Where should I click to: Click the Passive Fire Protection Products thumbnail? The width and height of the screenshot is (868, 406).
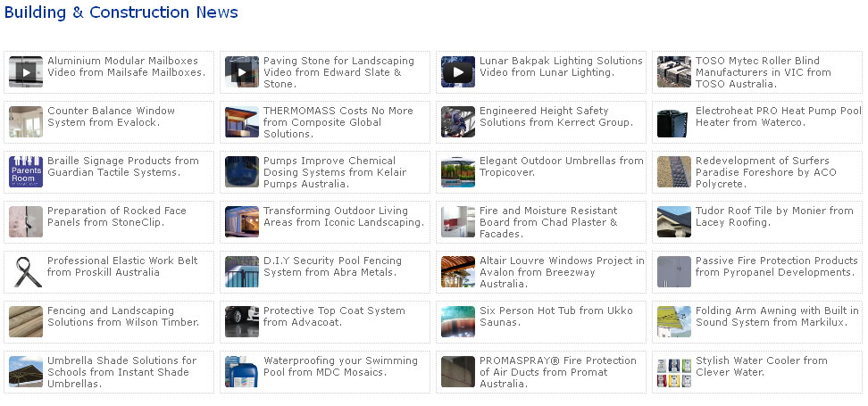pyautogui.click(x=673, y=271)
